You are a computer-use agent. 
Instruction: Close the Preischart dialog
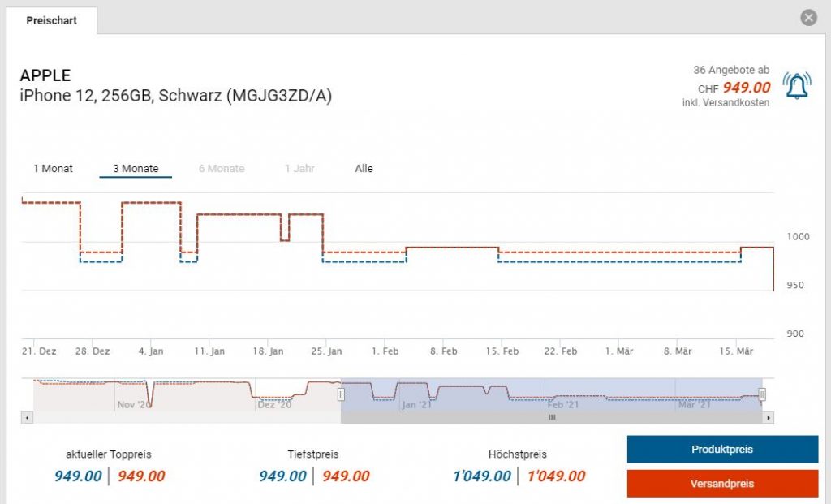[807, 18]
